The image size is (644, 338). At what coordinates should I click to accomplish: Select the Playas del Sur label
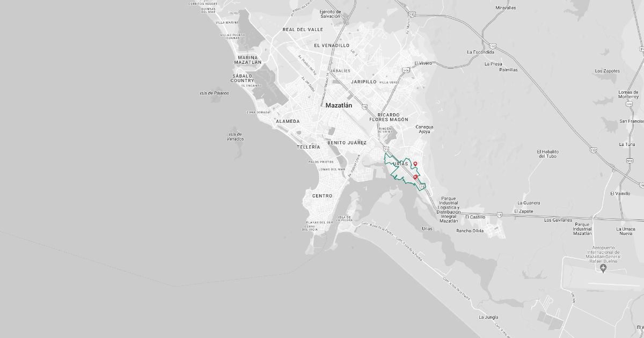coord(319,222)
